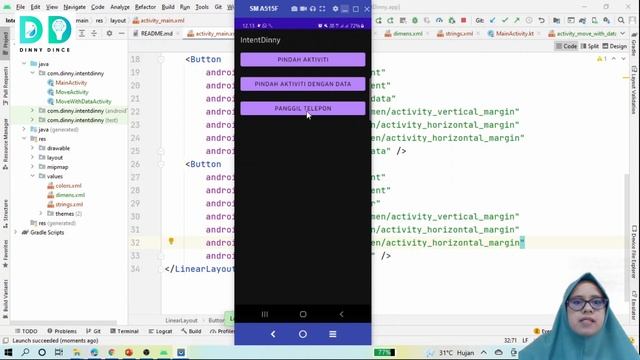Click the emulator blue bar back arrow
The image size is (640, 360).
click(x=273, y=334)
